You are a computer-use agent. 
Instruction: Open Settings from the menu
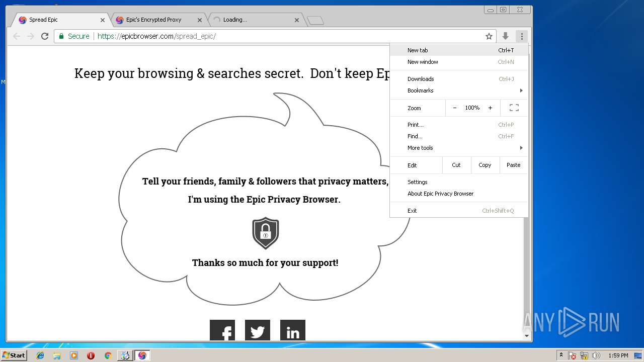pos(459,182)
